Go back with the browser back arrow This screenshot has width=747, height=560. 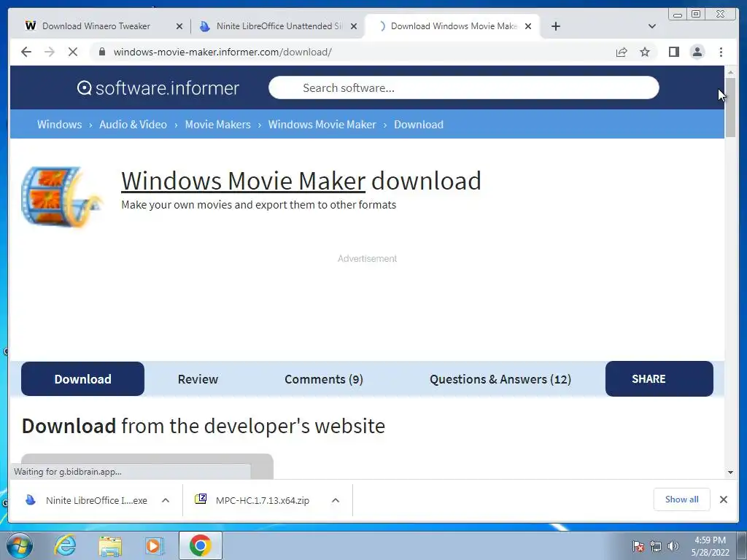pos(26,52)
